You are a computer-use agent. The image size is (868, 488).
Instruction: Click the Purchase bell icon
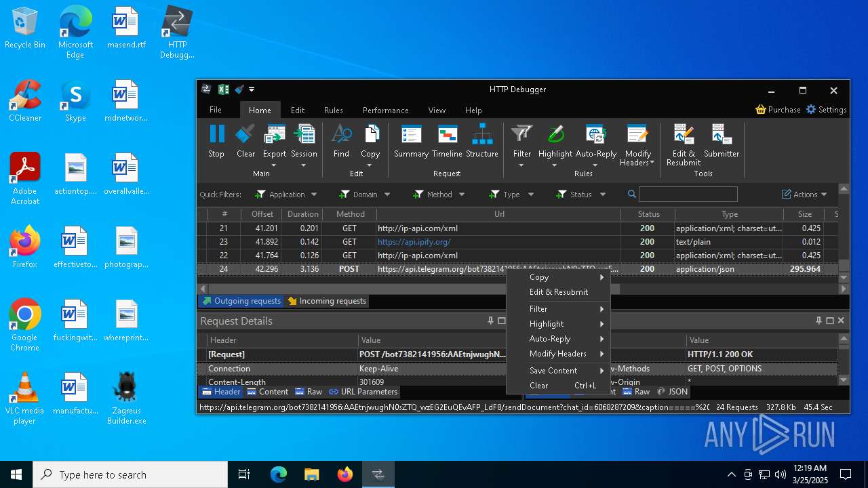761,110
